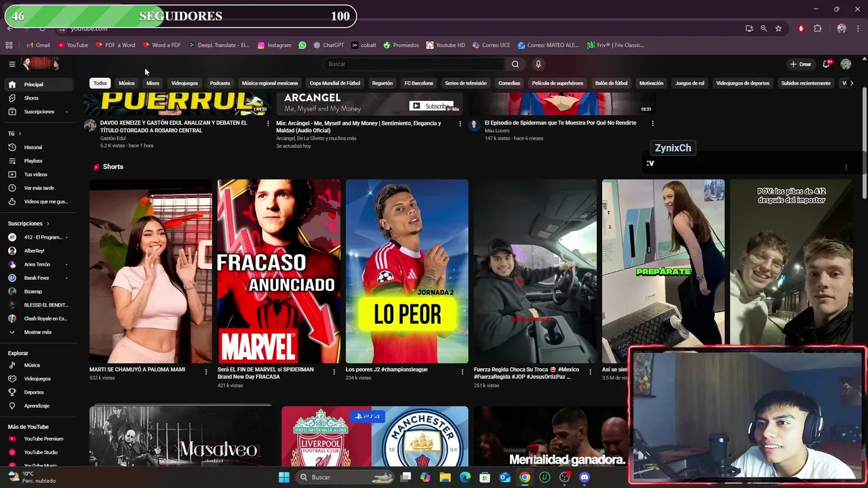Open the Instagram bookmark

tap(275, 45)
